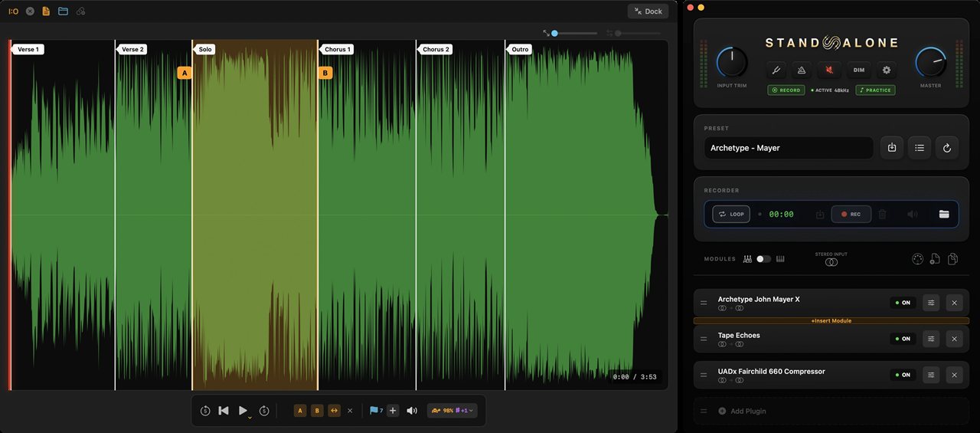This screenshot has height=433, width=980.
Task: Open the tuner with the tuning fork icon
Action: [x=776, y=70]
